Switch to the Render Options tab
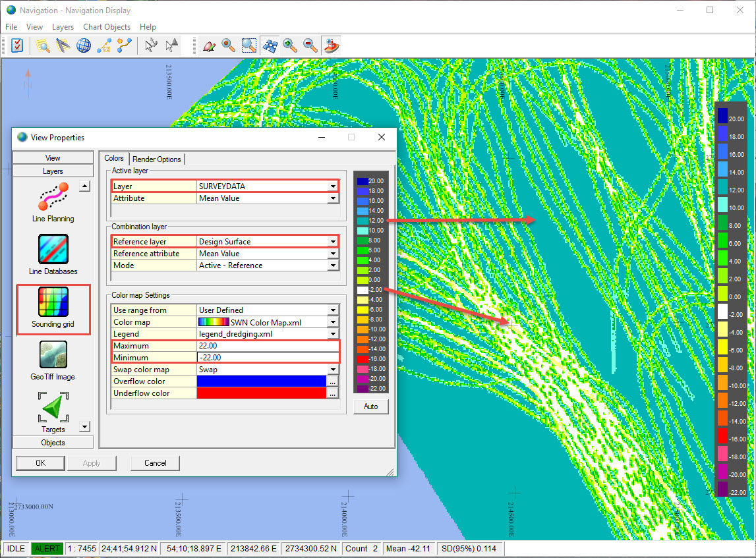Image resolution: width=756 pixels, height=558 pixels. (157, 159)
